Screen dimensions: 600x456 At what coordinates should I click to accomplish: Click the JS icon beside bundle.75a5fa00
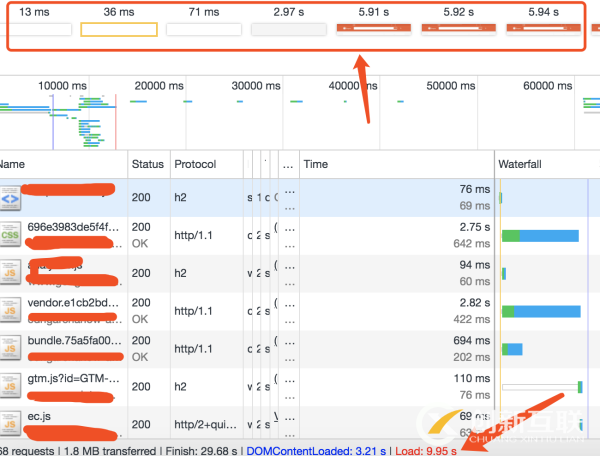tap(9, 349)
